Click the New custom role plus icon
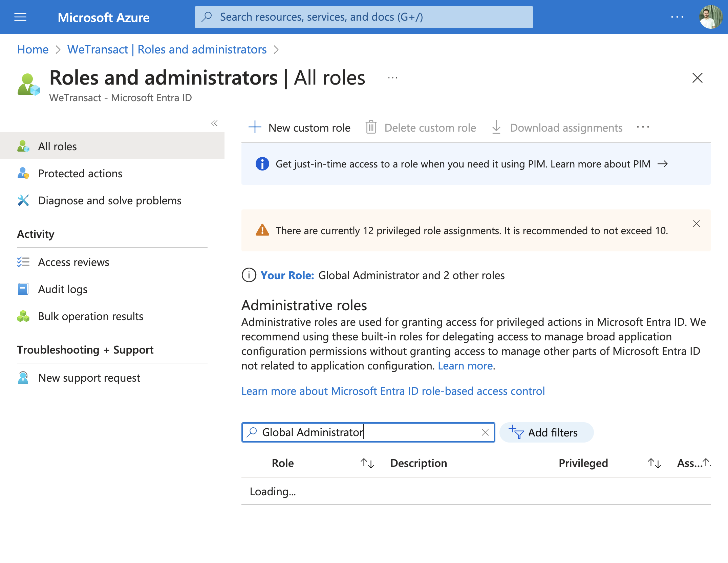The width and height of the screenshot is (728, 563). [255, 128]
